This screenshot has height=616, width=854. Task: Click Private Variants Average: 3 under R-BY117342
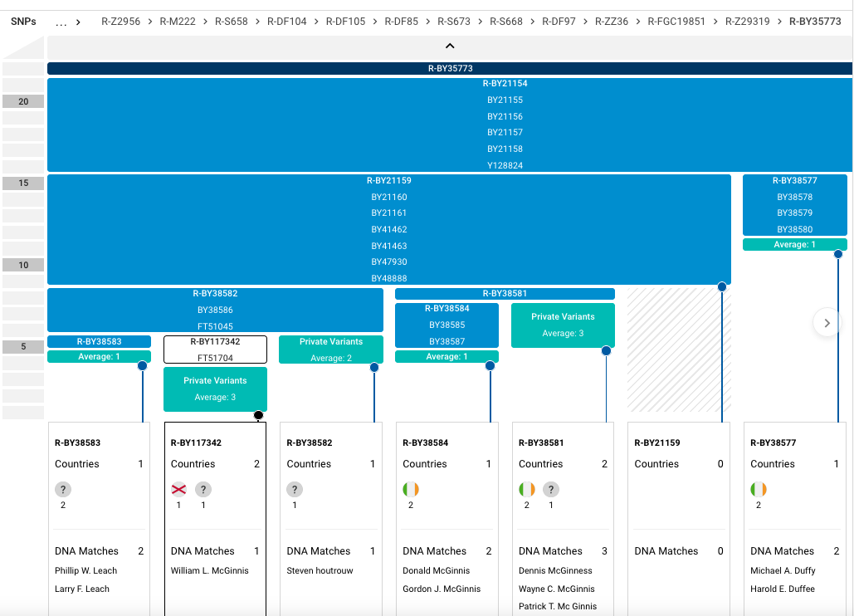[215, 389]
